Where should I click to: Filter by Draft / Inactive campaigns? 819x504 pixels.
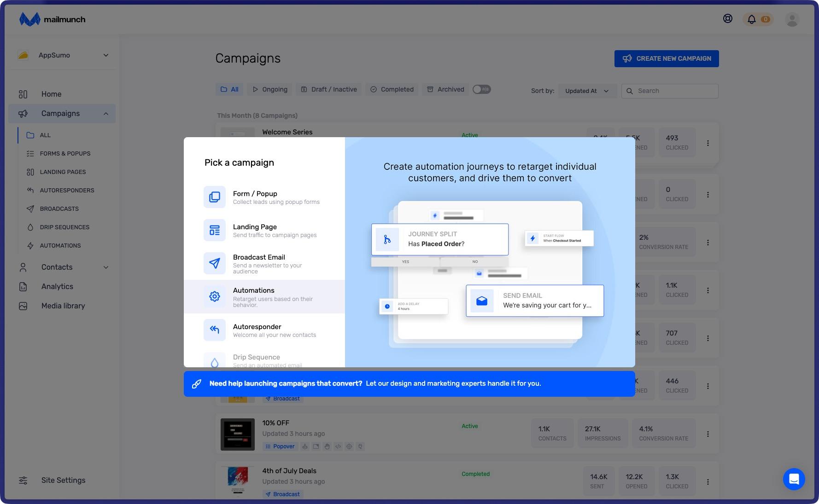(329, 89)
